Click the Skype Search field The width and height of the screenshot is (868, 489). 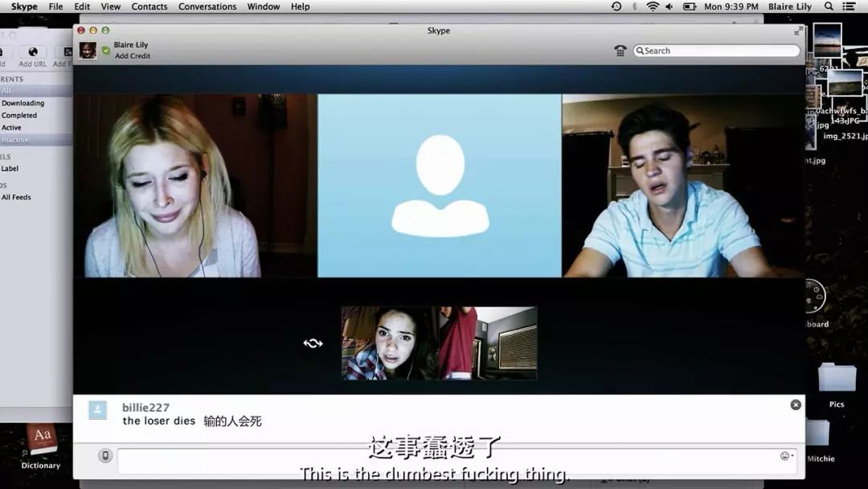719,51
